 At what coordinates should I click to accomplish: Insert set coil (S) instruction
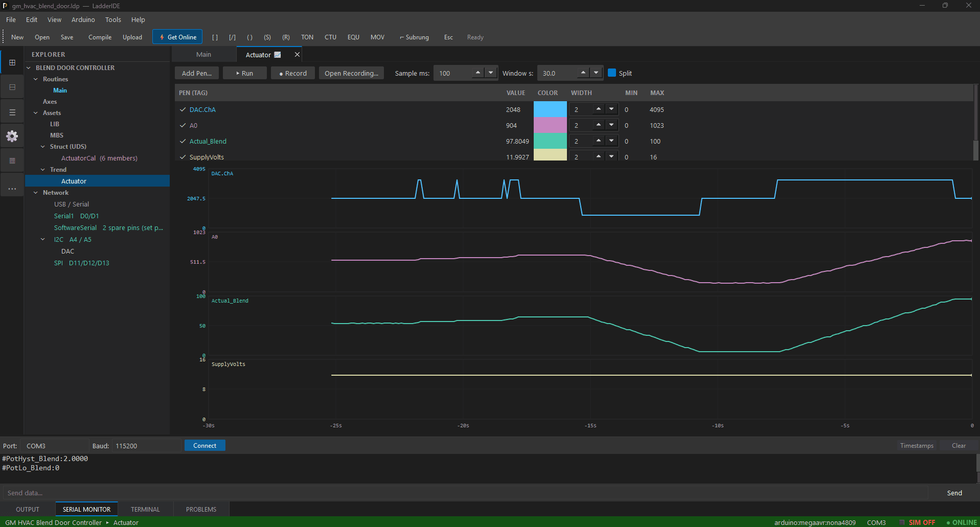267,37
